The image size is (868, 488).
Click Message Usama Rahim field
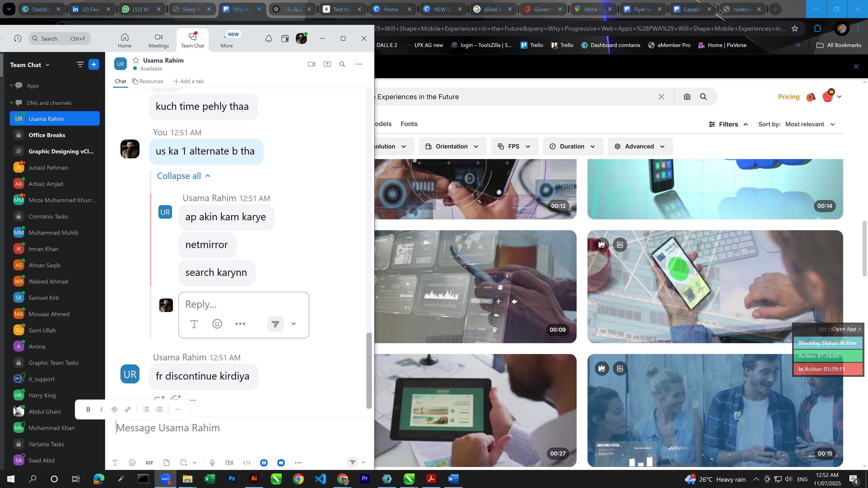coord(239,428)
